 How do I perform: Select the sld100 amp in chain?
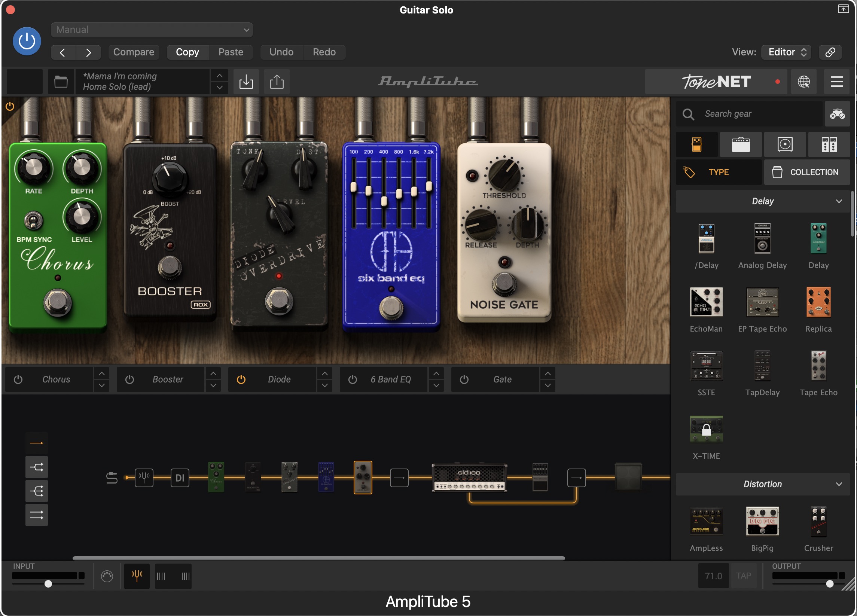pyautogui.click(x=469, y=478)
